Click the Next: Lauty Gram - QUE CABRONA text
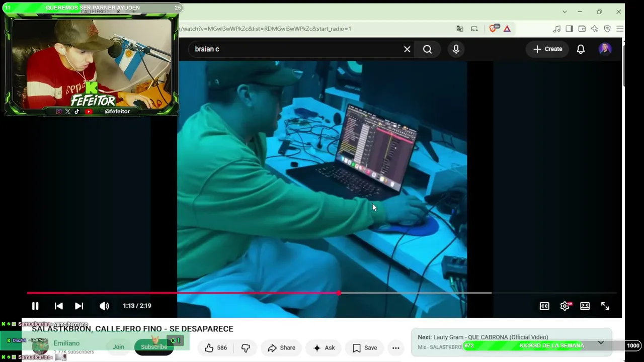 point(482,337)
